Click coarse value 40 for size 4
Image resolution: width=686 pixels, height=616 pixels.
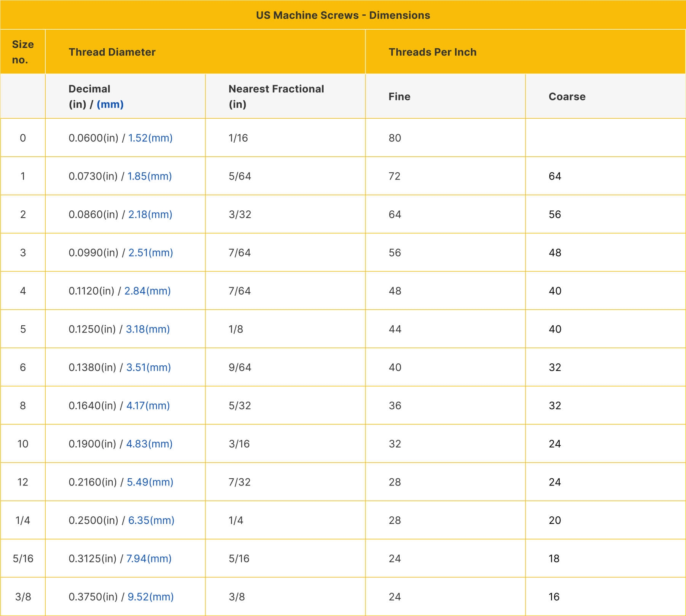tap(556, 290)
